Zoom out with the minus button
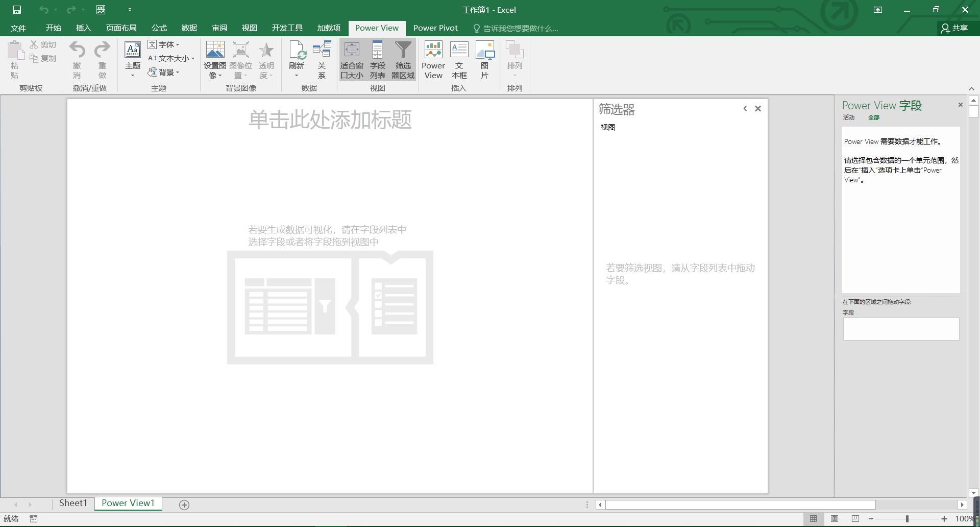 click(871, 519)
